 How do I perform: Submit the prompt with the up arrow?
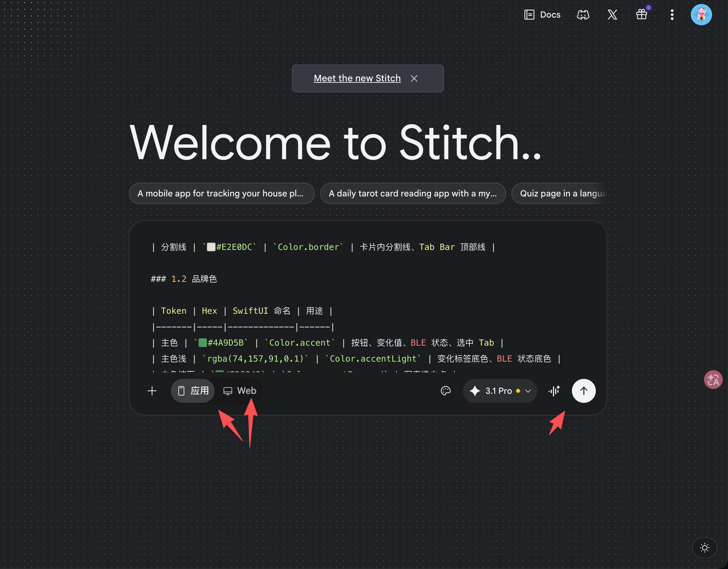click(584, 391)
